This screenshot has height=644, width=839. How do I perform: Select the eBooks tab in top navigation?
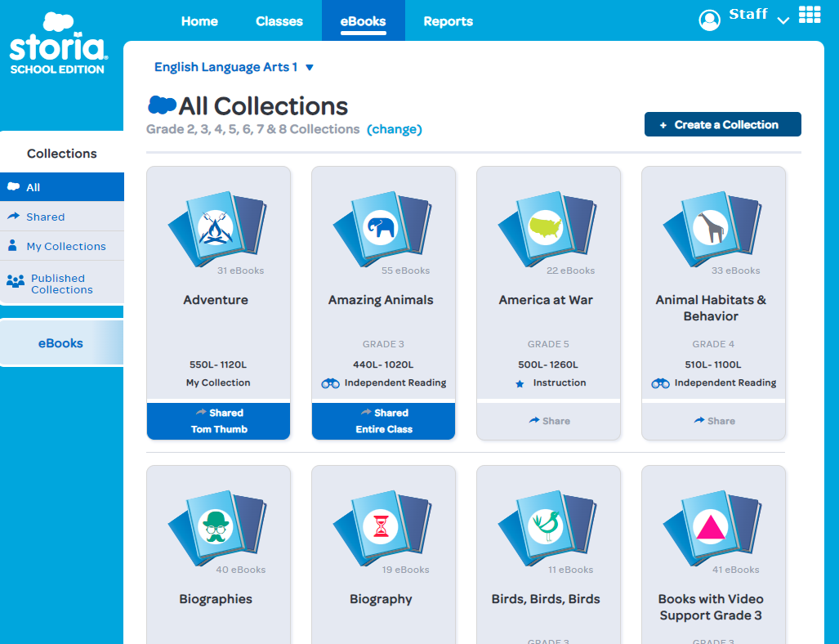364,20
